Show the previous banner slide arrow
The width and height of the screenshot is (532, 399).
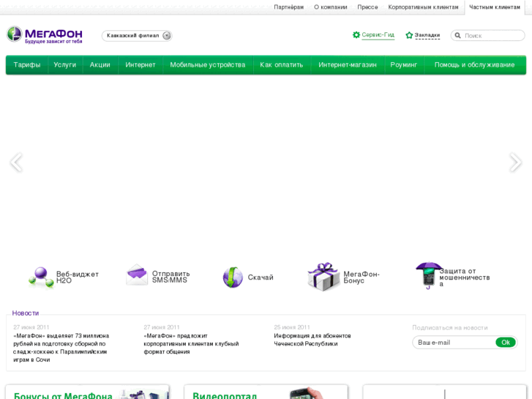pyautogui.click(x=16, y=163)
